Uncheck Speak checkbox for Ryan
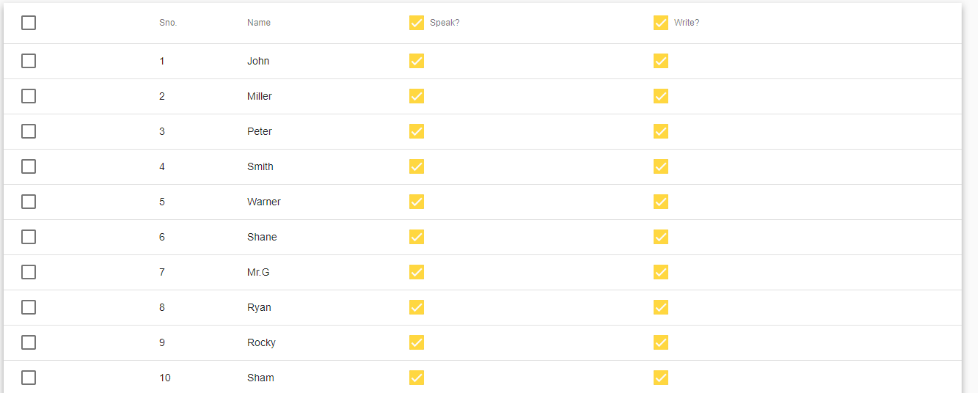 tap(417, 307)
